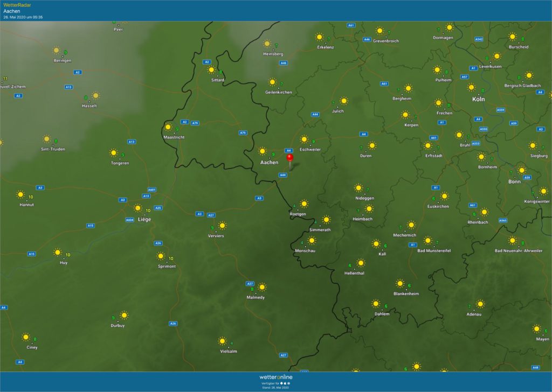Viewport: 552px width, 392px height.
Task: Click the 'Bad Munstereifel' town label
Action: [434, 251]
